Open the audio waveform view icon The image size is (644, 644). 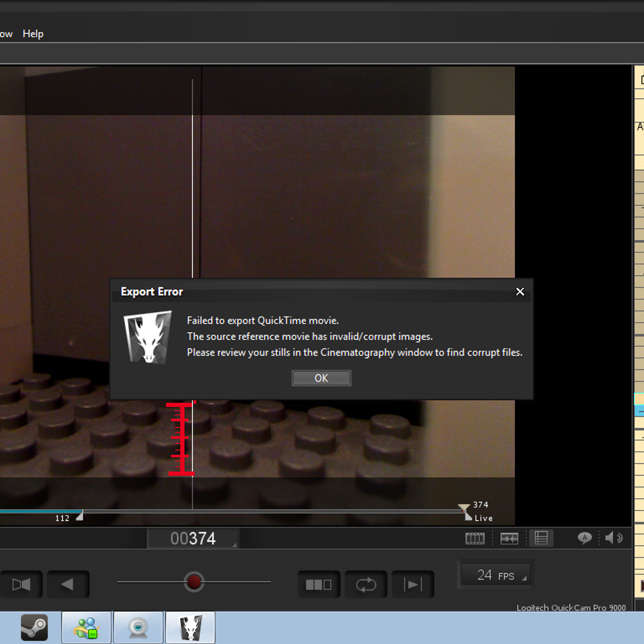[509, 538]
